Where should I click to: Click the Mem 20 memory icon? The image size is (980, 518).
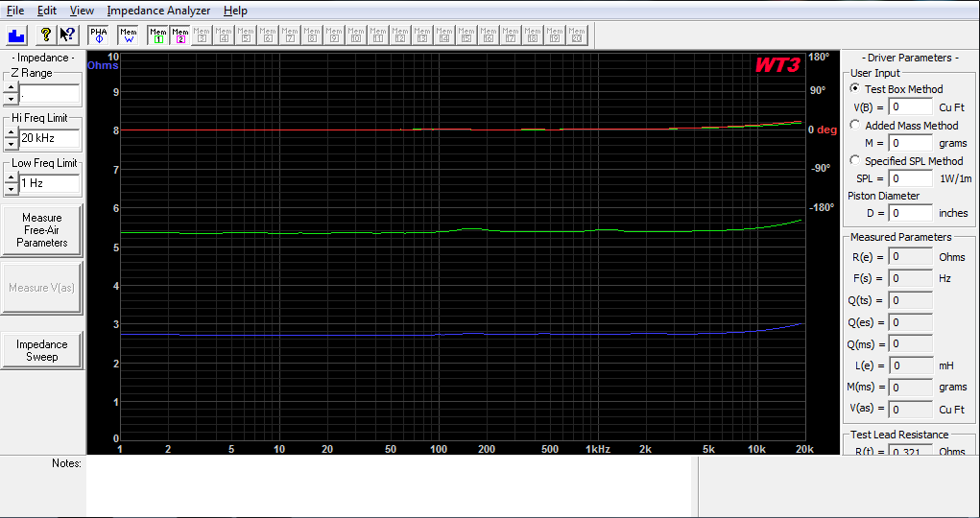coord(576,35)
